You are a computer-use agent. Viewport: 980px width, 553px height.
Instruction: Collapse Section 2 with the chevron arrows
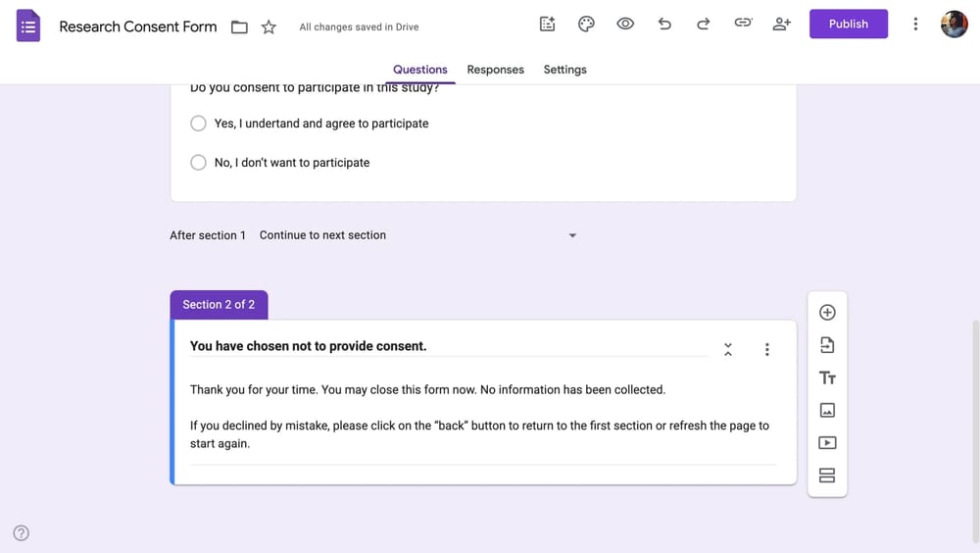(728, 349)
